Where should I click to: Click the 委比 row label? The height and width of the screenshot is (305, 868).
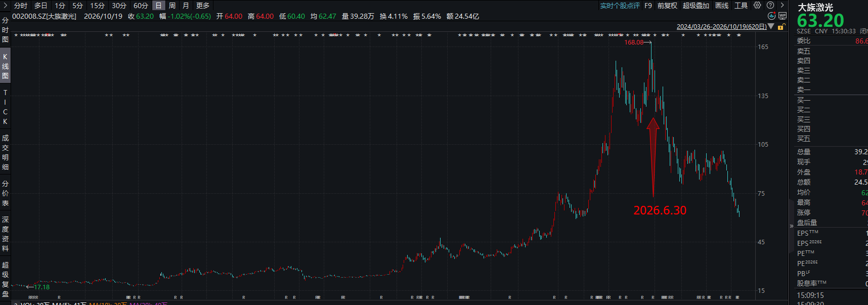804,40
